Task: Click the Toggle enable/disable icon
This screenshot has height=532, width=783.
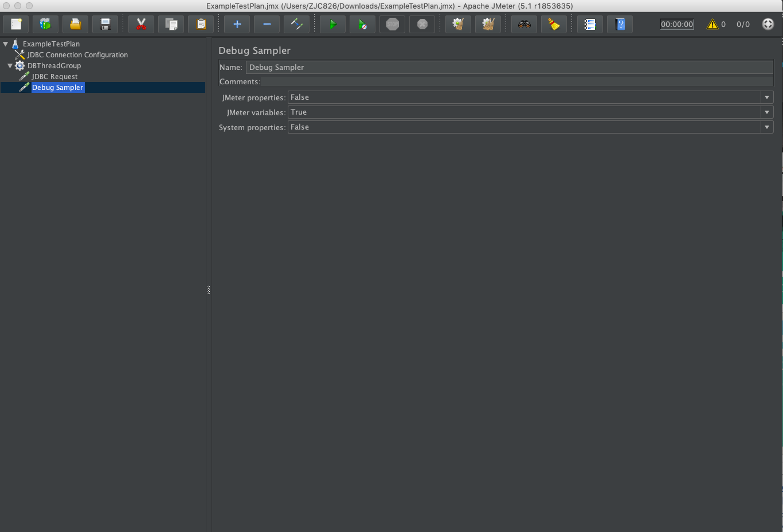Action: point(296,24)
